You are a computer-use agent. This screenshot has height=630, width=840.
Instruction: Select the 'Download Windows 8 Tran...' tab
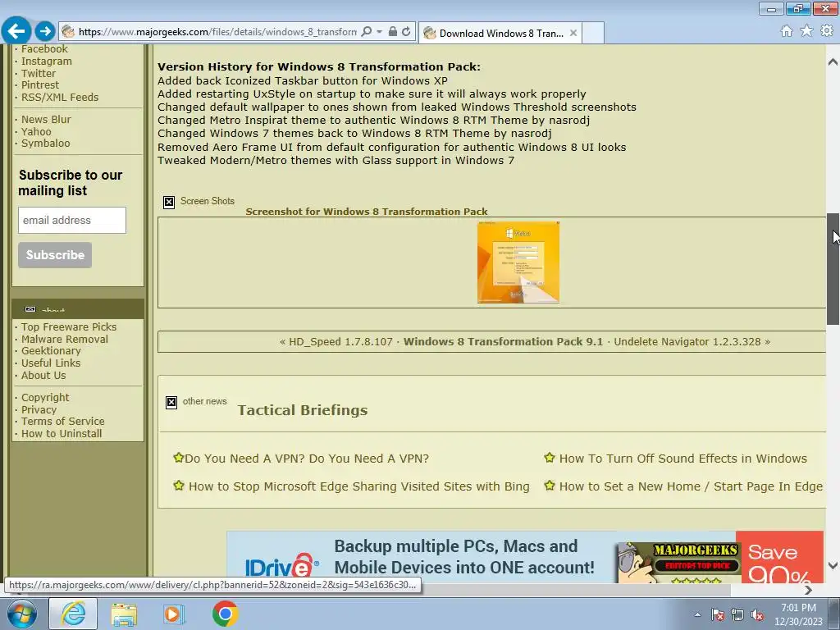coord(500,33)
